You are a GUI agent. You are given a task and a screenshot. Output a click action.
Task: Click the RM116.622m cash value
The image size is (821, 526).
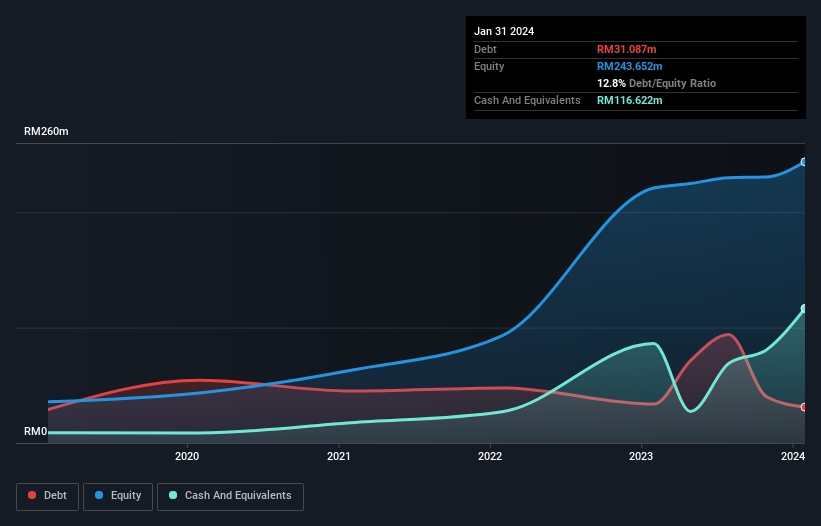pyautogui.click(x=629, y=100)
